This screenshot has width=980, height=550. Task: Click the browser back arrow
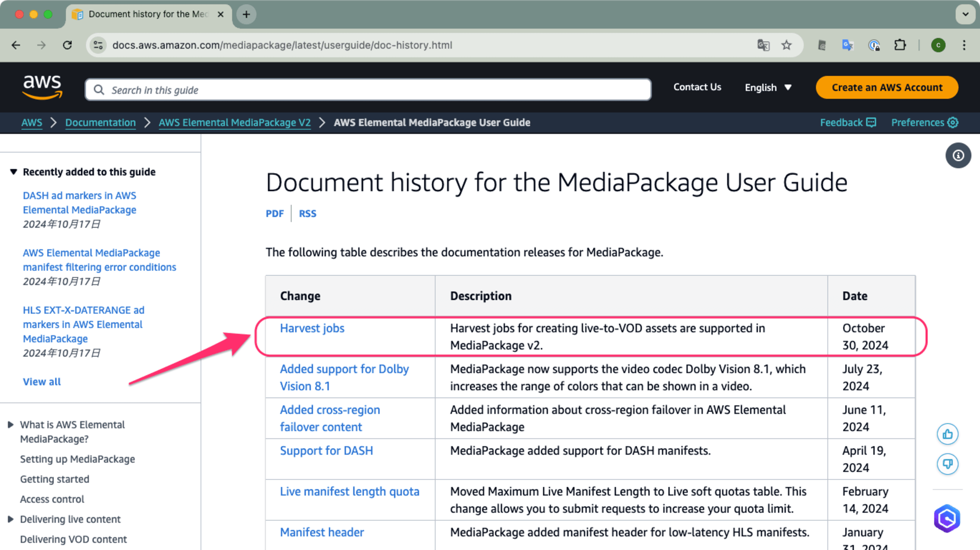(x=16, y=45)
